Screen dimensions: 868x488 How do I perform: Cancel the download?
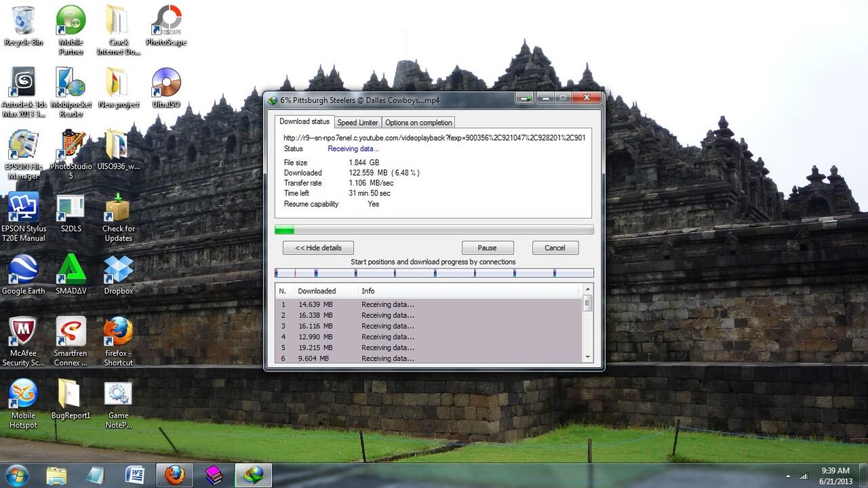click(555, 248)
